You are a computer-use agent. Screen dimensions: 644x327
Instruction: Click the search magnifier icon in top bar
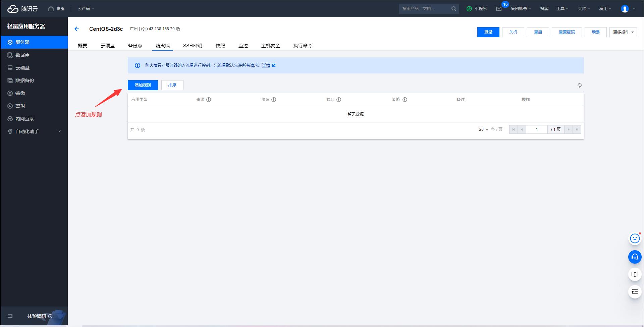tap(453, 8)
